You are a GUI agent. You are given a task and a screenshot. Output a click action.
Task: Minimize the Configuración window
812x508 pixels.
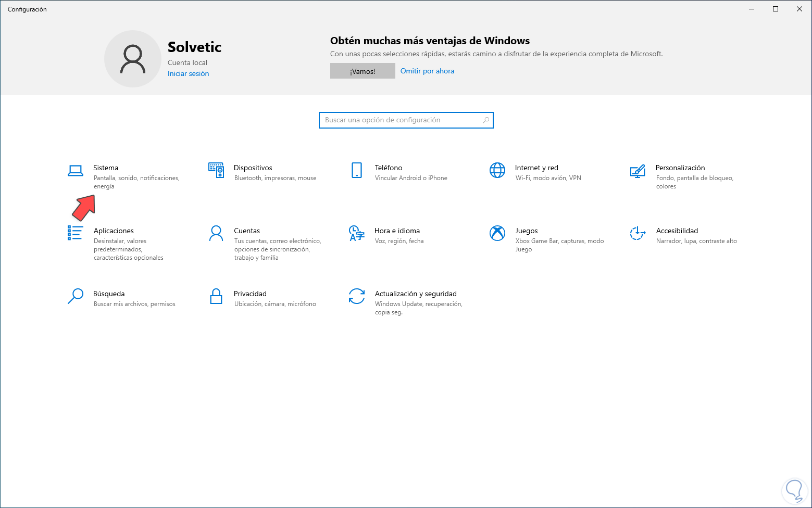pos(752,9)
